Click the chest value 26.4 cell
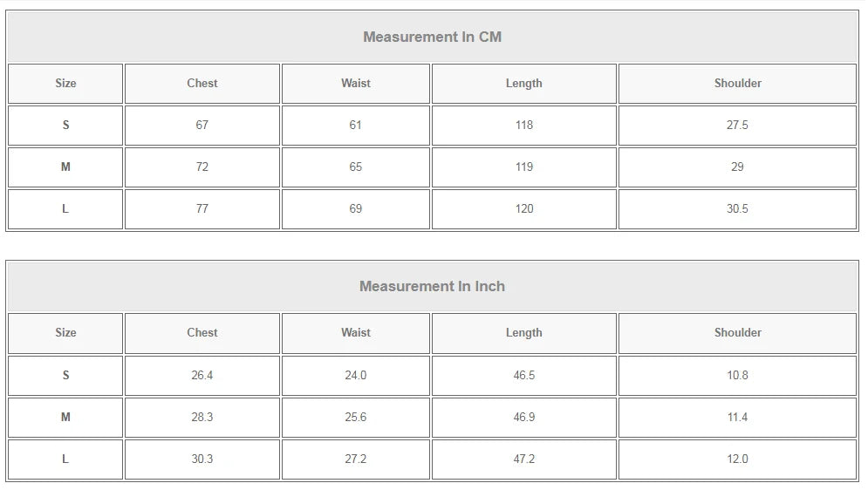The image size is (868, 490). tap(202, 376)
